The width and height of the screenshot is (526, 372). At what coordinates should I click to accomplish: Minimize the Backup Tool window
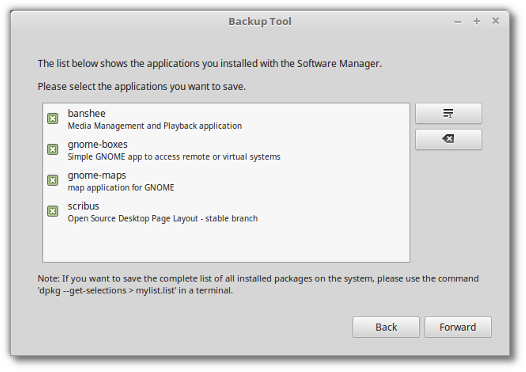click(458, 21)
